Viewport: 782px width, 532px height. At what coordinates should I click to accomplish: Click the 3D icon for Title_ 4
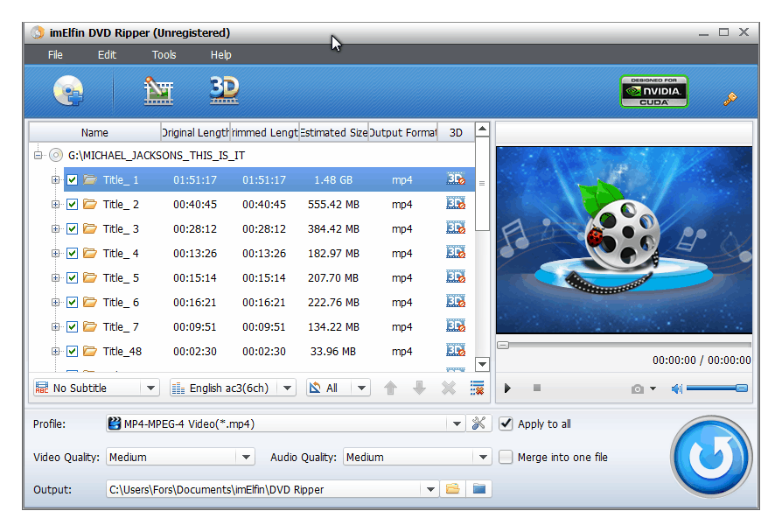(x=456, y=253)
